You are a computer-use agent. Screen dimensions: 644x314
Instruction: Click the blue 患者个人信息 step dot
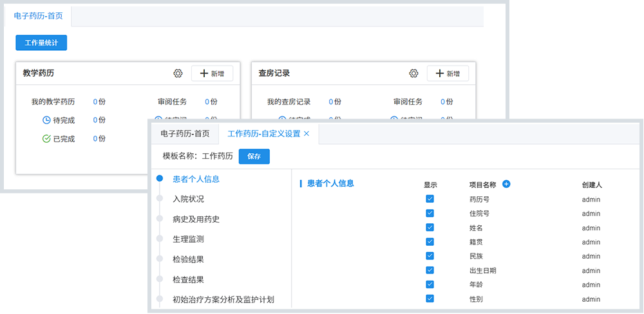tap(159, 179)
